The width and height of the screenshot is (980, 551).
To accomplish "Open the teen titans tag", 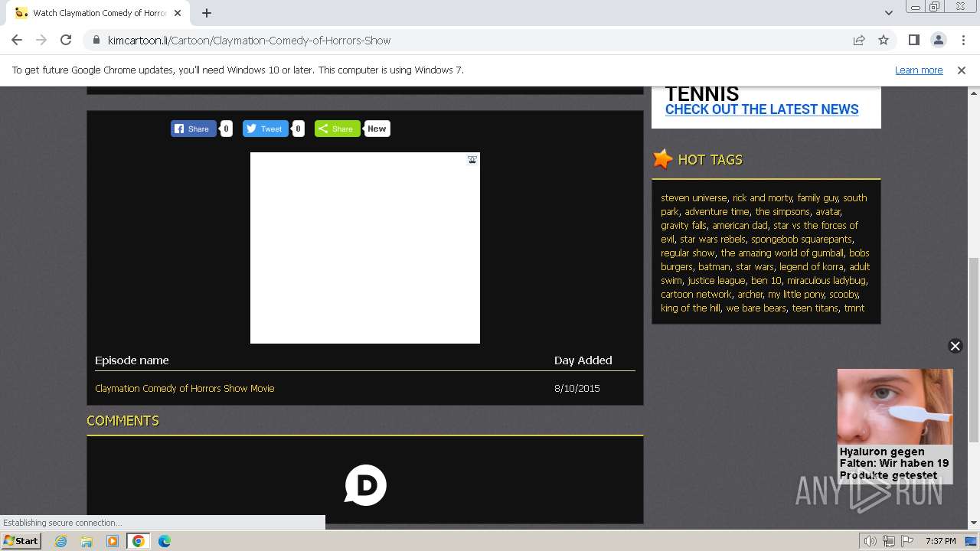I will (815, 308).
